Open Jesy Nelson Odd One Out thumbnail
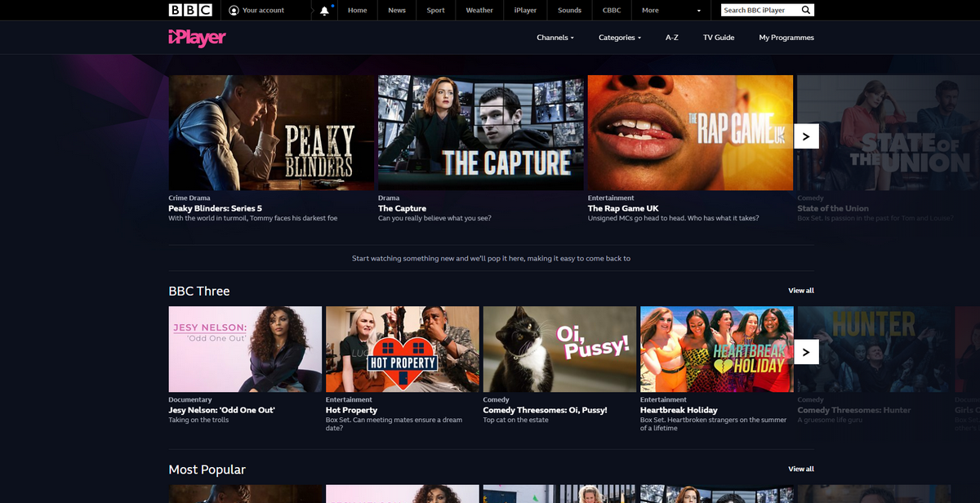 (x=245, y=349)
